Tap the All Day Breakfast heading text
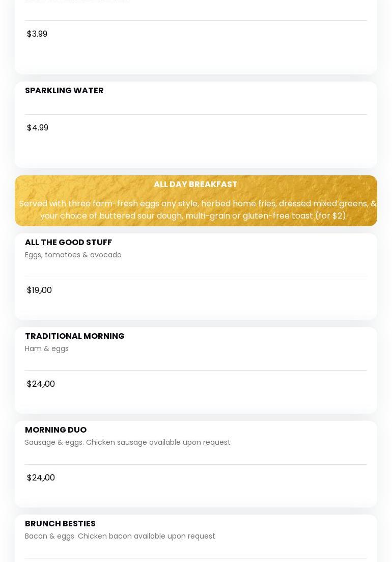This screenshot has width=392, height=562. (x=195, y=184)
